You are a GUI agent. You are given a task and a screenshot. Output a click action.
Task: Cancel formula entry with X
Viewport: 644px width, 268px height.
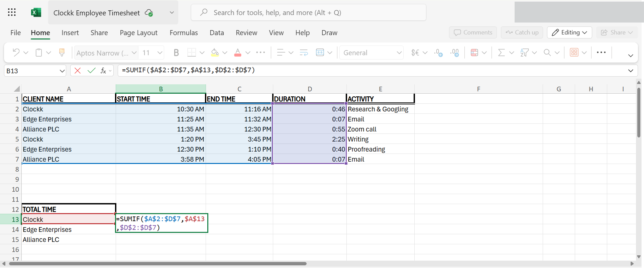click(78, 71)
